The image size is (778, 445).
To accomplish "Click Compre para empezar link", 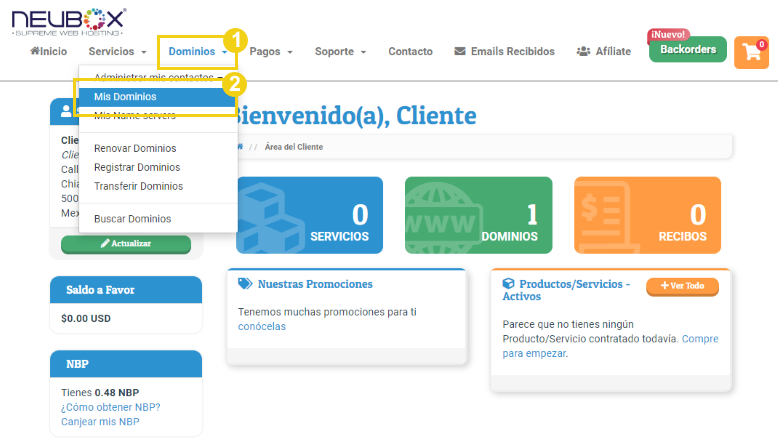I will pos(610,346).
